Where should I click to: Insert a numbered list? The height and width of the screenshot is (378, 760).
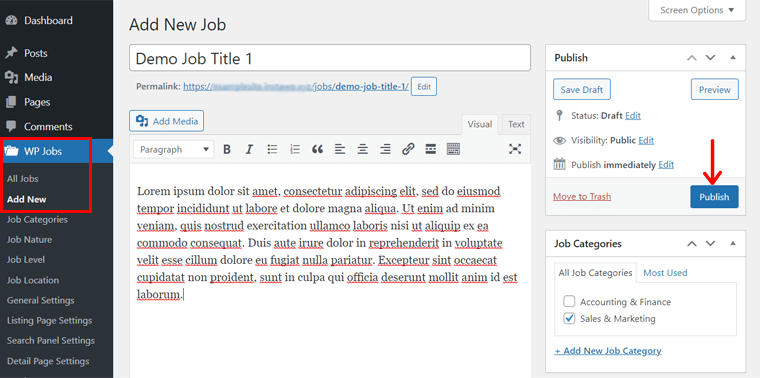click(295, 149)
